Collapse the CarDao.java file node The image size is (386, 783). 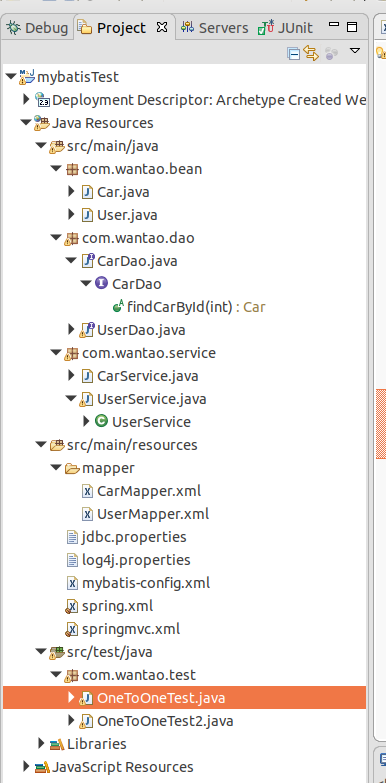[x=71, y=261]
